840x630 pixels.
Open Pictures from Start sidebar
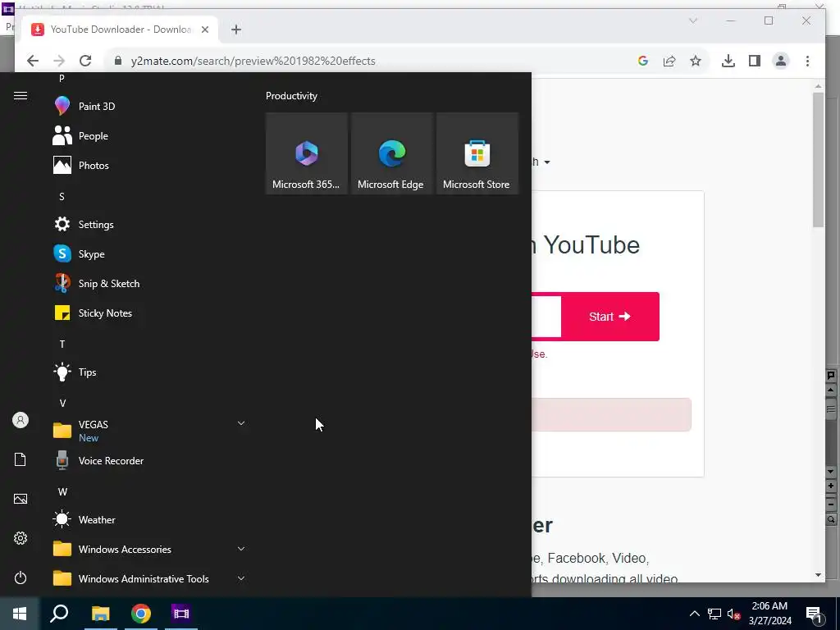click(21, 499)
